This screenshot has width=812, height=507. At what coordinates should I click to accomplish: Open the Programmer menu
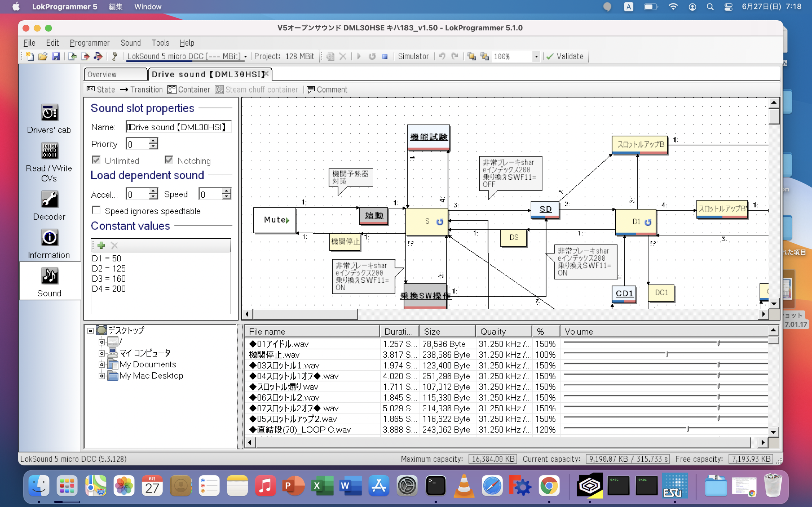click(89, 42)
